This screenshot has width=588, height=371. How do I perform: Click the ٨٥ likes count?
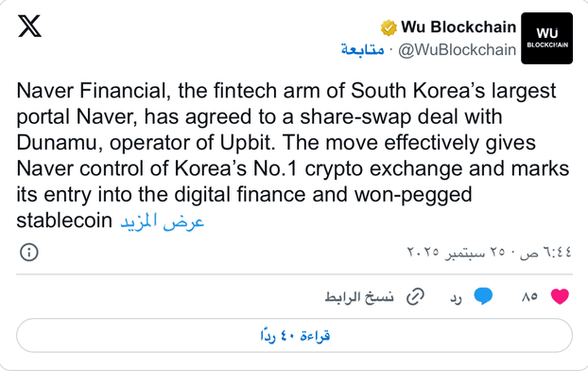click(x=529, y=296)
